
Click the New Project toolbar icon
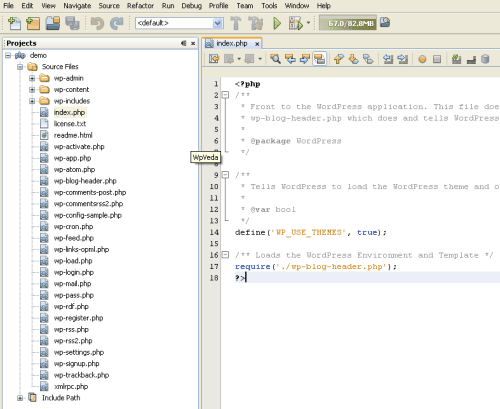[33, 23]
